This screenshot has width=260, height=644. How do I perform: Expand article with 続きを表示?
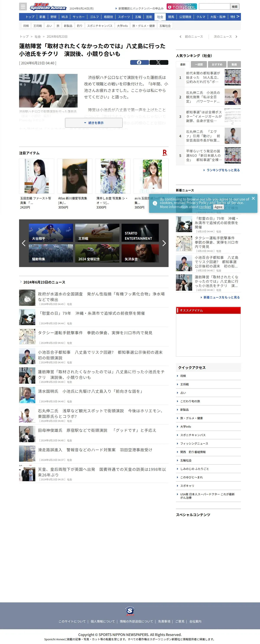pyautogui.click(x=94, y=123)
